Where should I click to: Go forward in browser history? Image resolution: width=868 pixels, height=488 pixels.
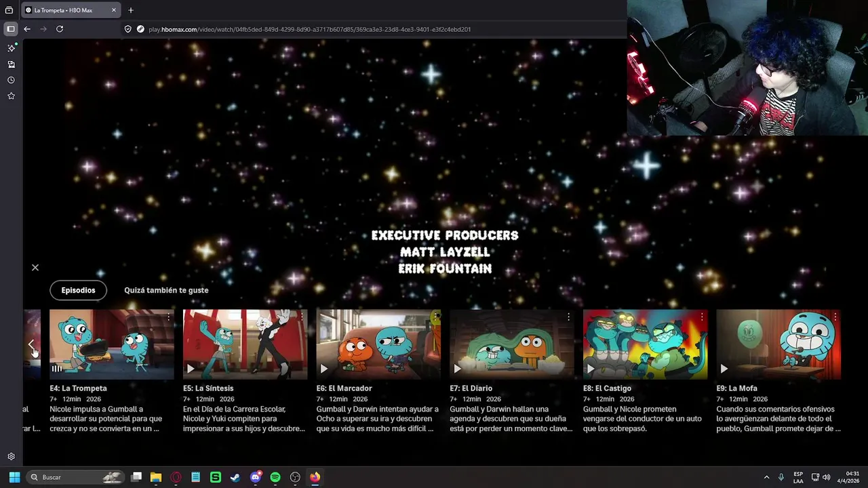(x=43, y=29)
